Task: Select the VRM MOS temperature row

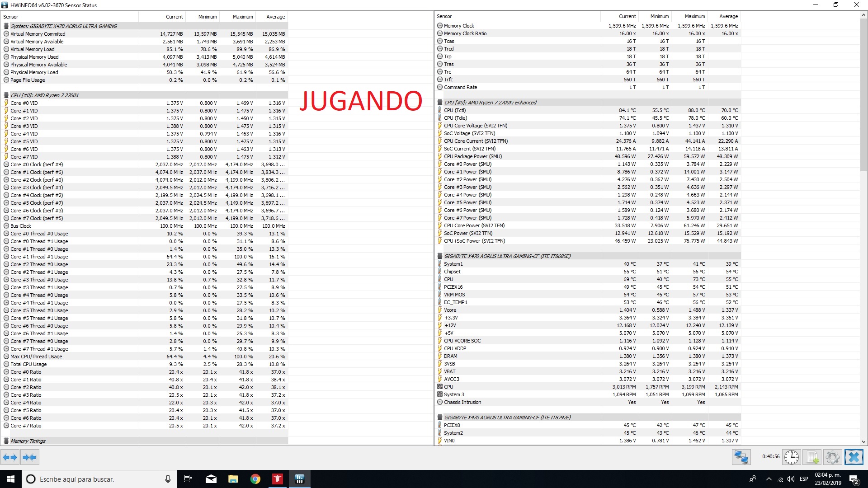Action: pos(588,295)
